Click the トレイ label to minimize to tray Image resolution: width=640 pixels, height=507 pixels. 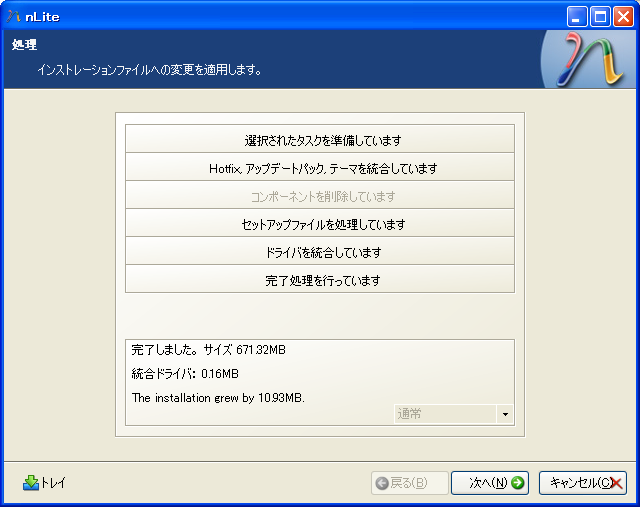click(53, 483)
